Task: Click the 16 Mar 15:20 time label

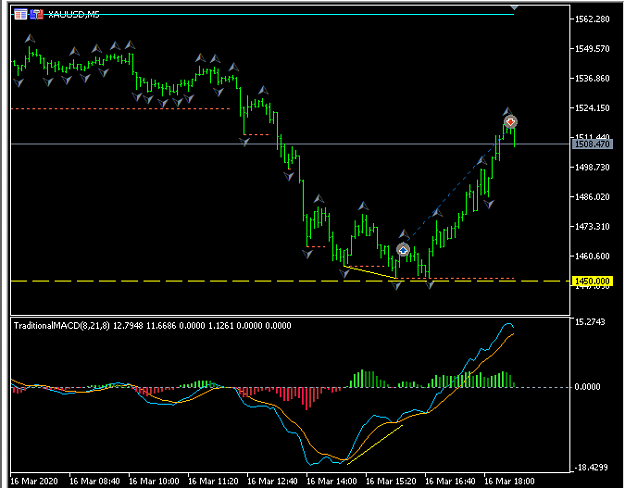Action: coord(391,481)
